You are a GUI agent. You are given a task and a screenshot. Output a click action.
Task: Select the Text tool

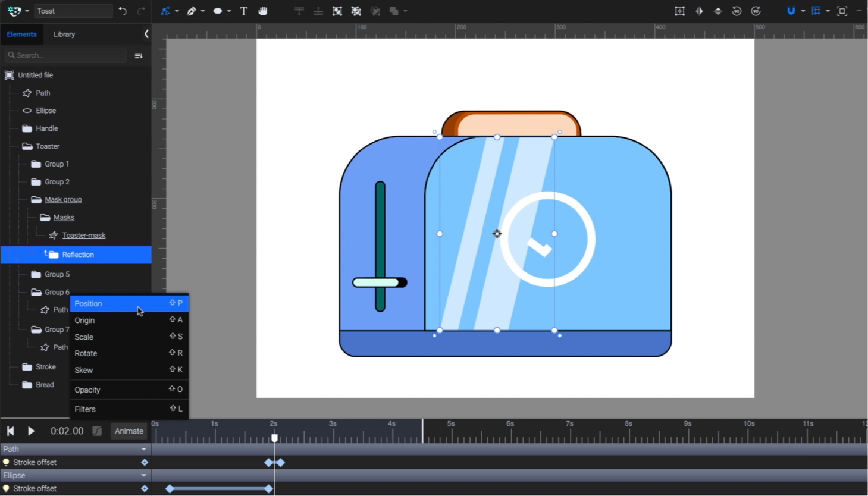click(243, 11)
